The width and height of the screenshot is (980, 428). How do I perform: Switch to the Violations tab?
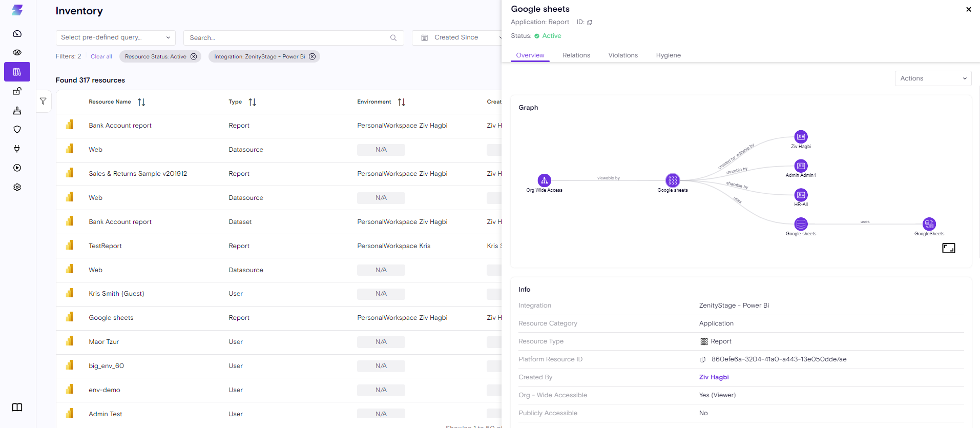622,55
